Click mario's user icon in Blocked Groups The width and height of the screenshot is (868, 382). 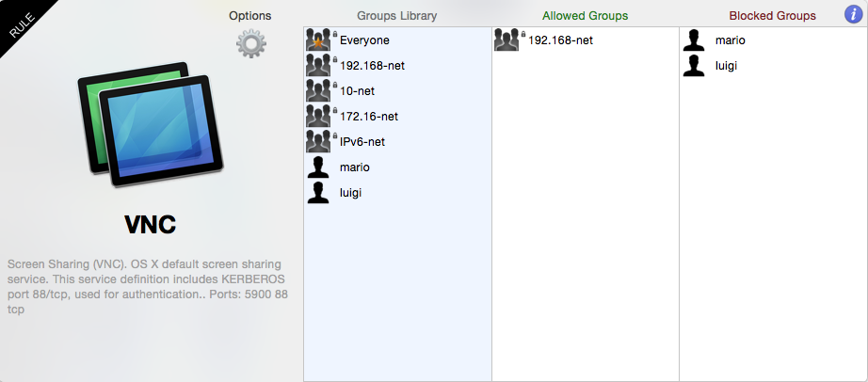[x=695, y=40]
